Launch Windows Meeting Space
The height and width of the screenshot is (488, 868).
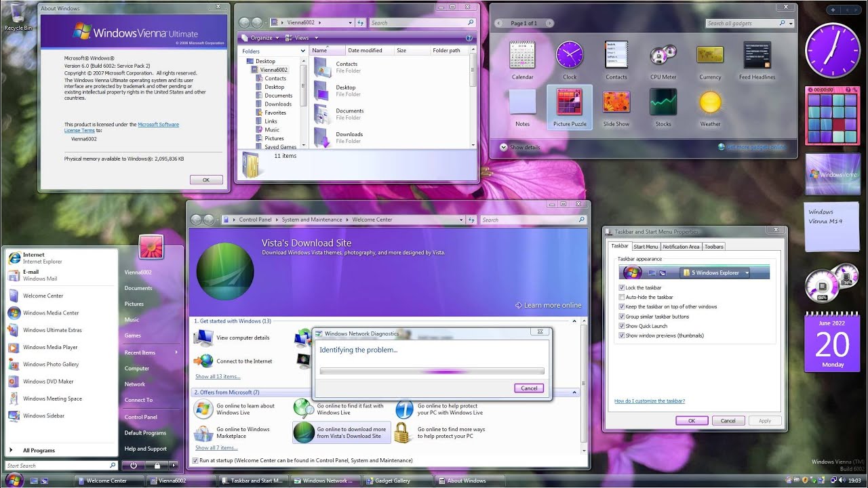point(61,399)
